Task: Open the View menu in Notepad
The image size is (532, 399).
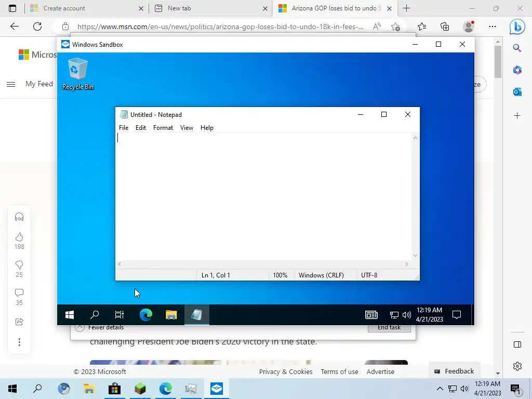Action: click(x=187, y=128)
